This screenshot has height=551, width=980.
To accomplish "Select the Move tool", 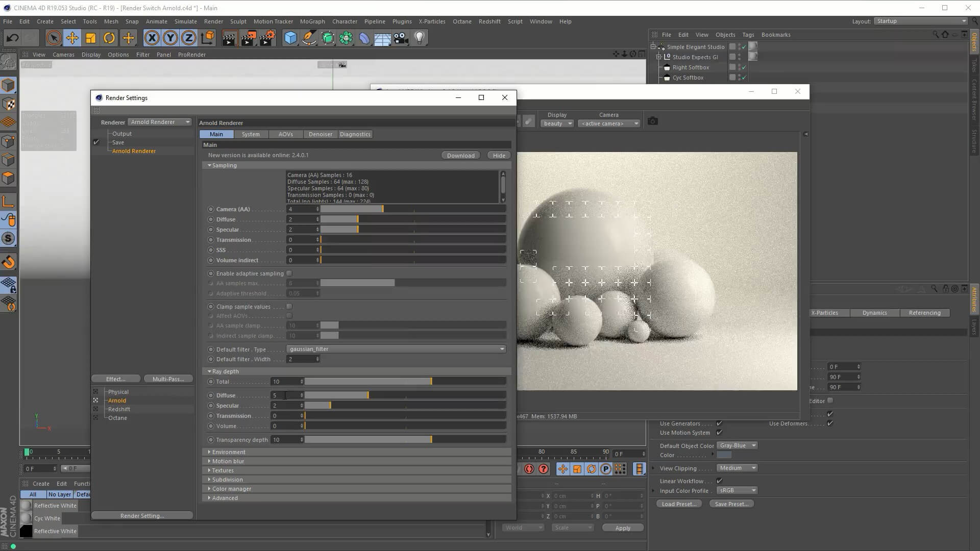I will tap(72, 38).
